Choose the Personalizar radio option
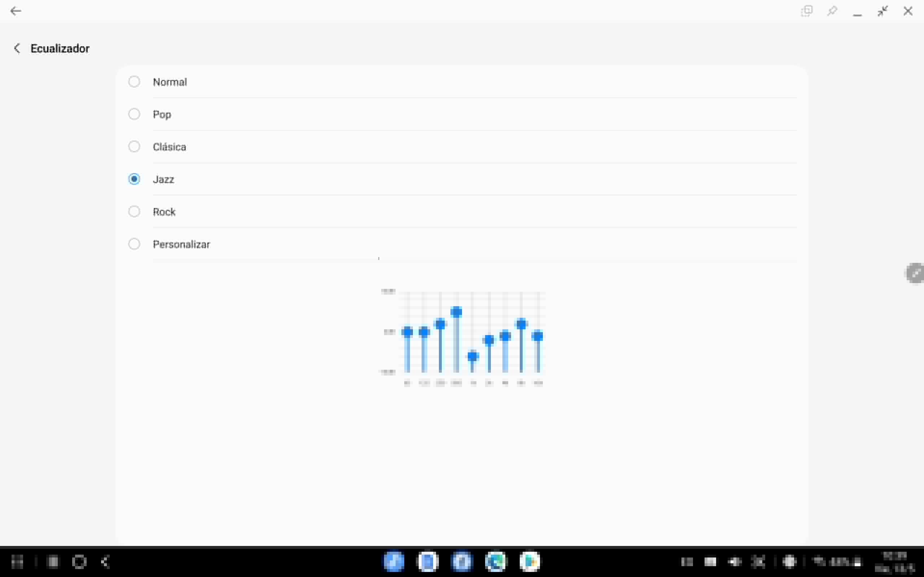 tap(134, 244)
